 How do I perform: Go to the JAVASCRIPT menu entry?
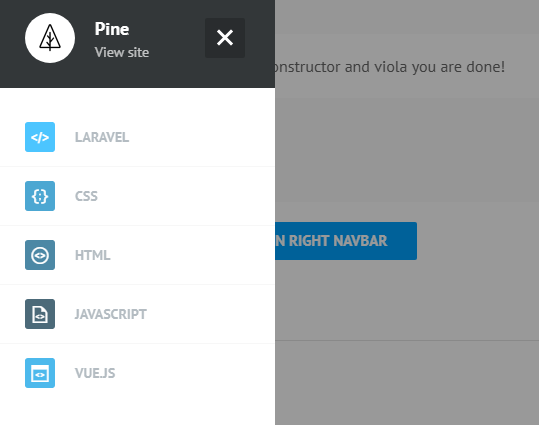[x=111, y=314]
